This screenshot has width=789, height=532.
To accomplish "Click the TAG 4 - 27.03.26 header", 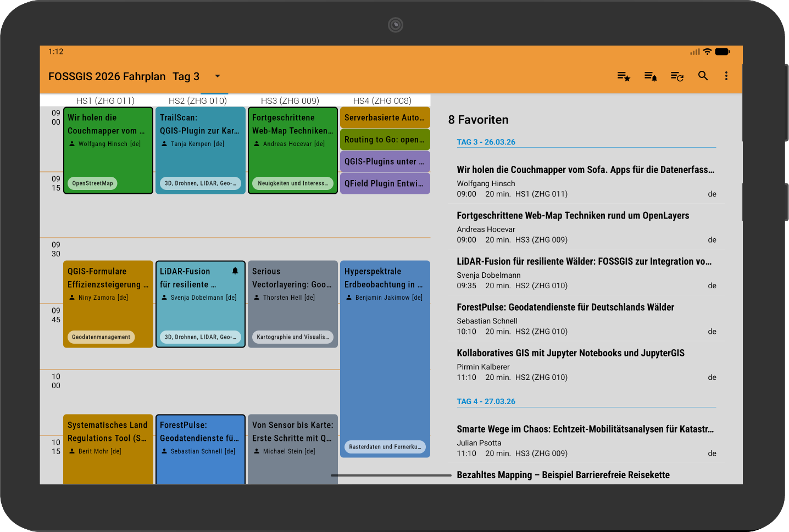I will point(486,401).
